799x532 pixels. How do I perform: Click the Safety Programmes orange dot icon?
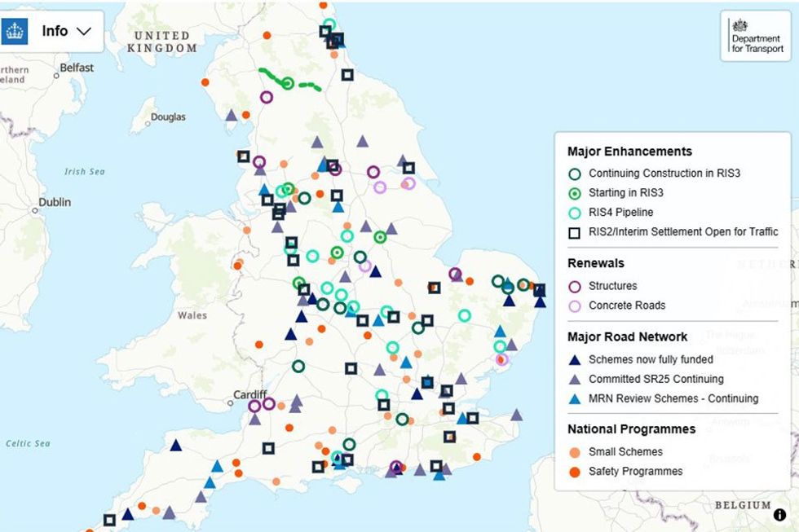(575, 471)
